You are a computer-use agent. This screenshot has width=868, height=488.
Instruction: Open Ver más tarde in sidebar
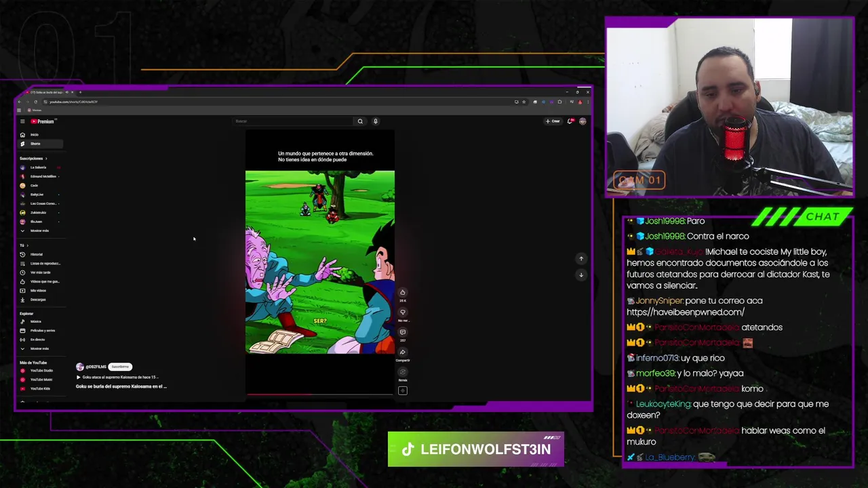[x=41, y=272]
